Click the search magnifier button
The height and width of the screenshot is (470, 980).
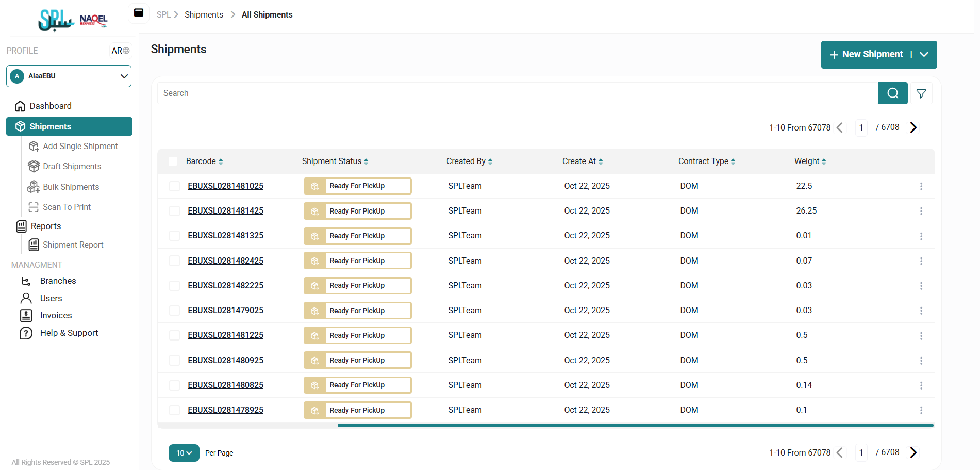[x=892, y=93]
